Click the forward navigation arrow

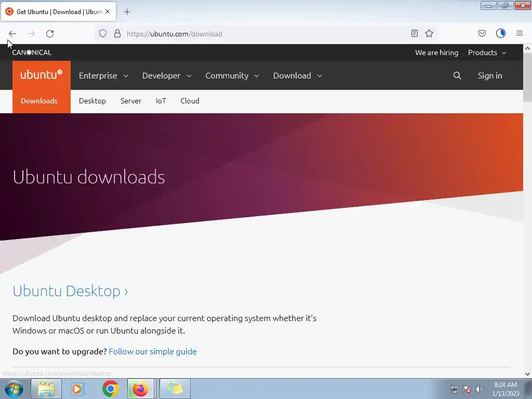click(x=31, y=34)
